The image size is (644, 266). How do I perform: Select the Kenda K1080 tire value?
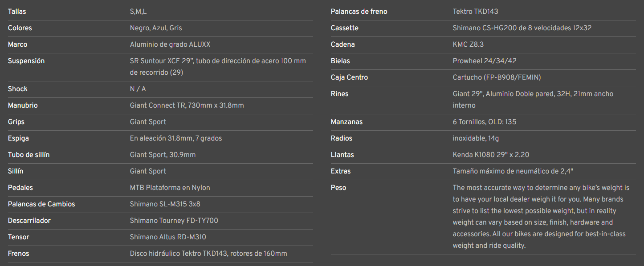pyautogui.click(x=491, y=155)
